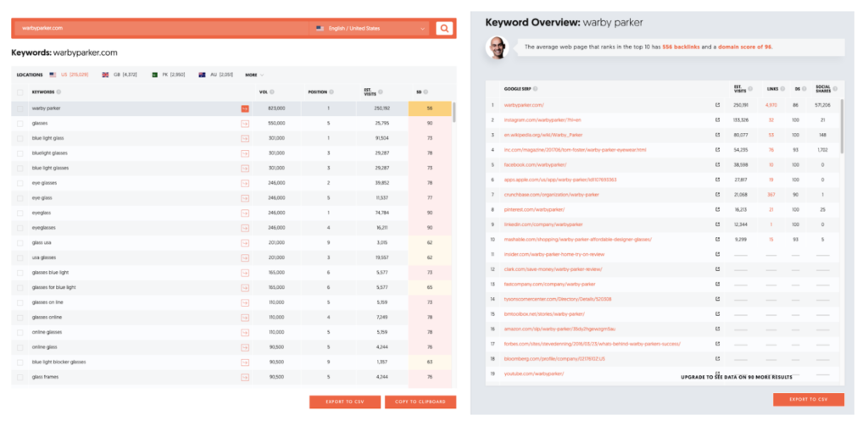Open external link icon for linkedin.com result

coord(717,224)
